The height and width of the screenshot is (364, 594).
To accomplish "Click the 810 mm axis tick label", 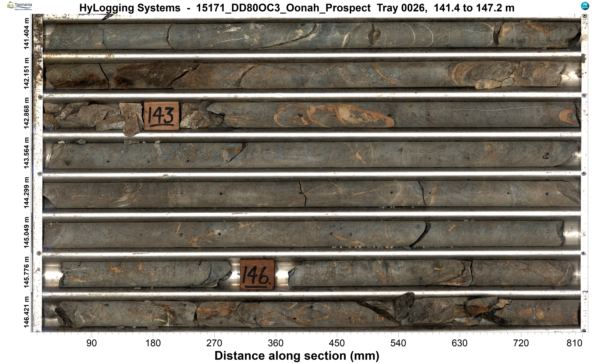I will [x=574, y=343].
